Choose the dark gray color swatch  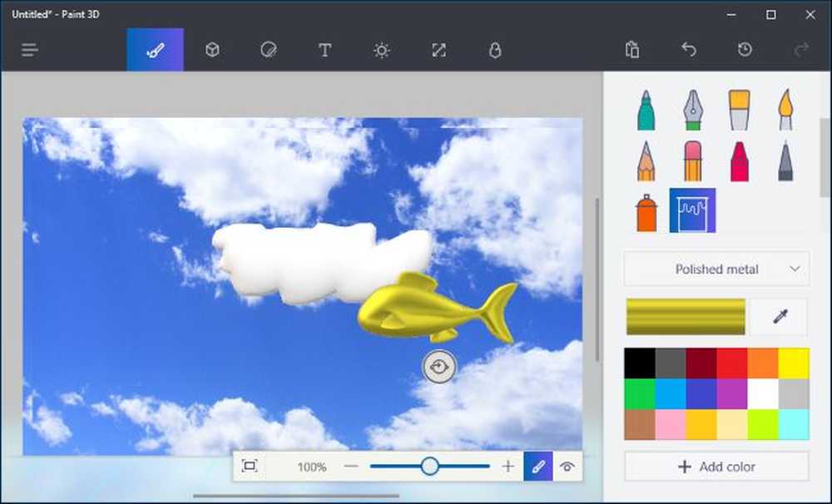click(x=670, y=363)
